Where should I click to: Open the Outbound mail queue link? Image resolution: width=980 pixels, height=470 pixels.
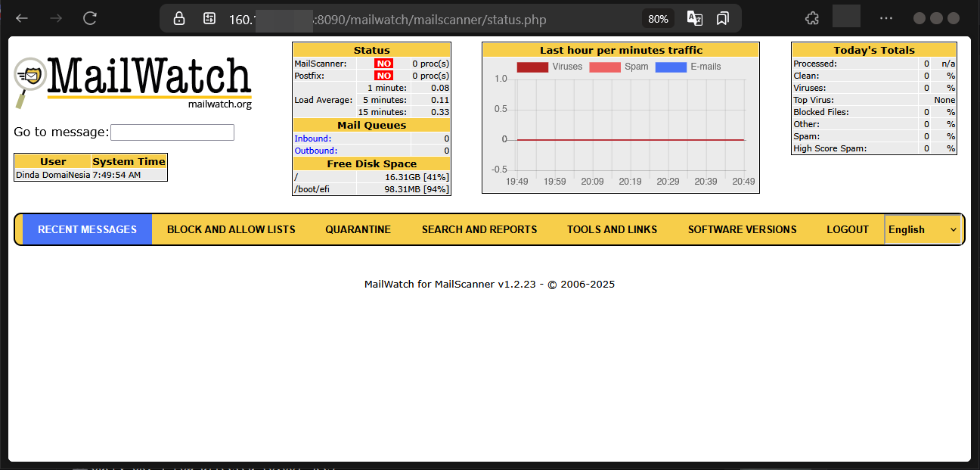pos(315,151)
